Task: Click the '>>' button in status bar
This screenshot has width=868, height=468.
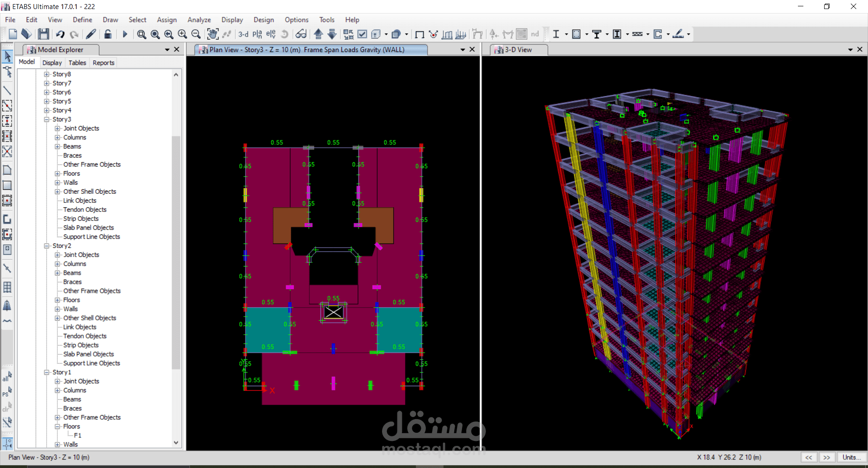Action: point(827,457)
